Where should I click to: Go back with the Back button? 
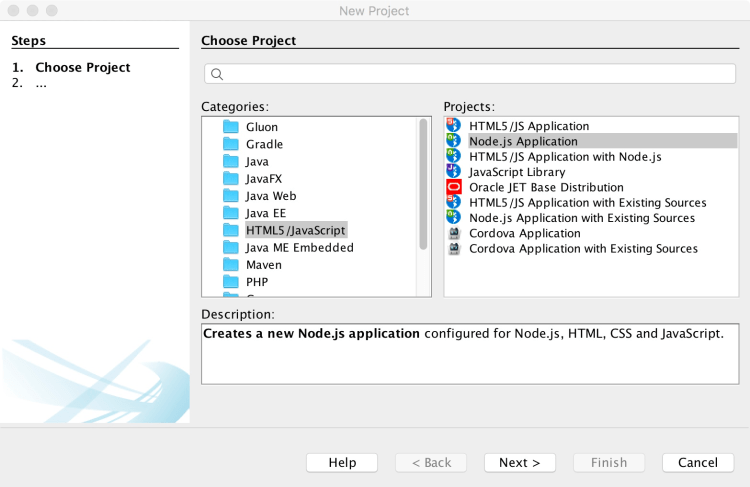tap(431, 463)
